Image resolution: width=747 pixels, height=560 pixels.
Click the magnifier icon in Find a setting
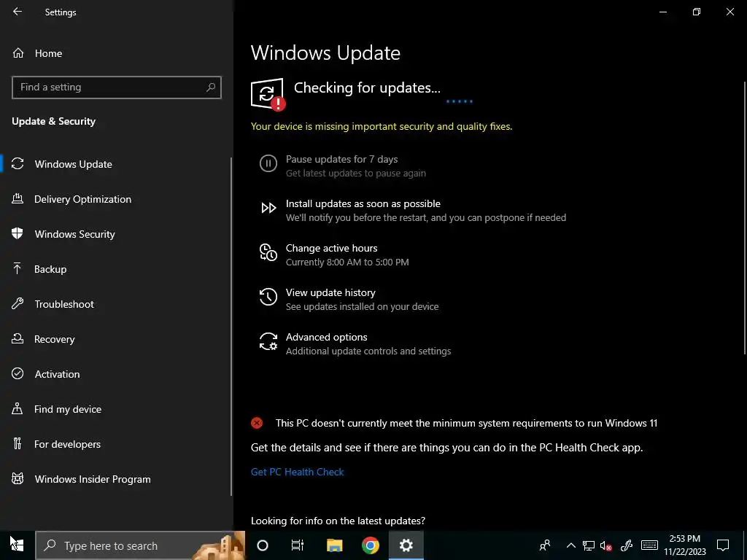tap(211, 87)
